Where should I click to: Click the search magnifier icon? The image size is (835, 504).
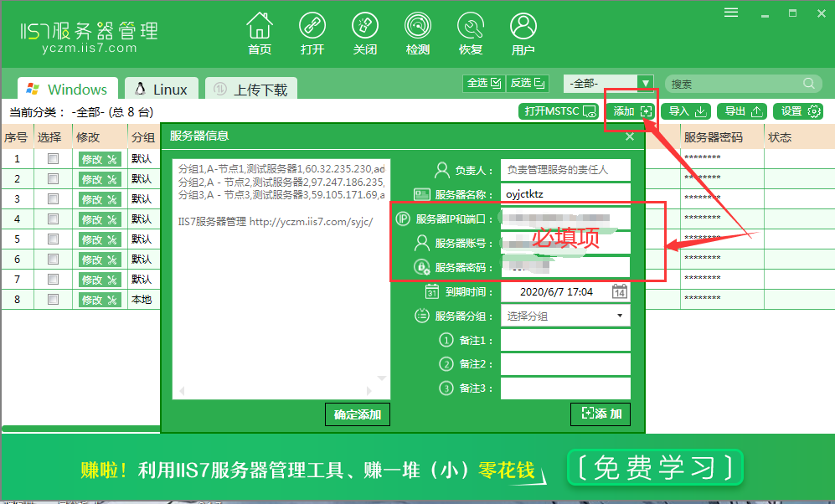809,84
